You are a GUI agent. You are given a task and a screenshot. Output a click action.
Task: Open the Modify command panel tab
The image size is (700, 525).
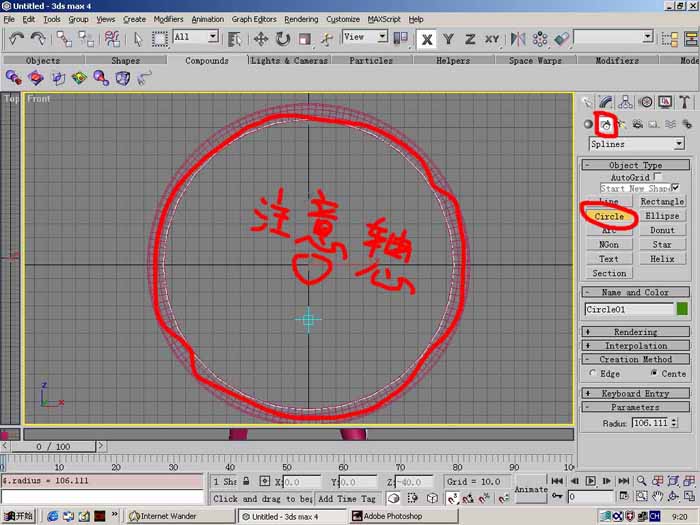tap(605, 102)
